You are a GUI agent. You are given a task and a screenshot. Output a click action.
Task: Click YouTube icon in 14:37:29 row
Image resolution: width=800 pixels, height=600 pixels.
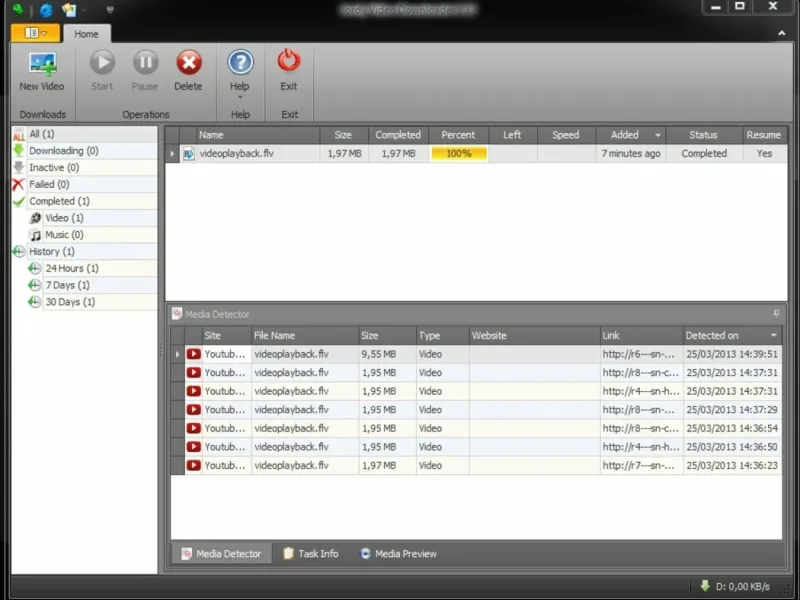tap(193, 410)
